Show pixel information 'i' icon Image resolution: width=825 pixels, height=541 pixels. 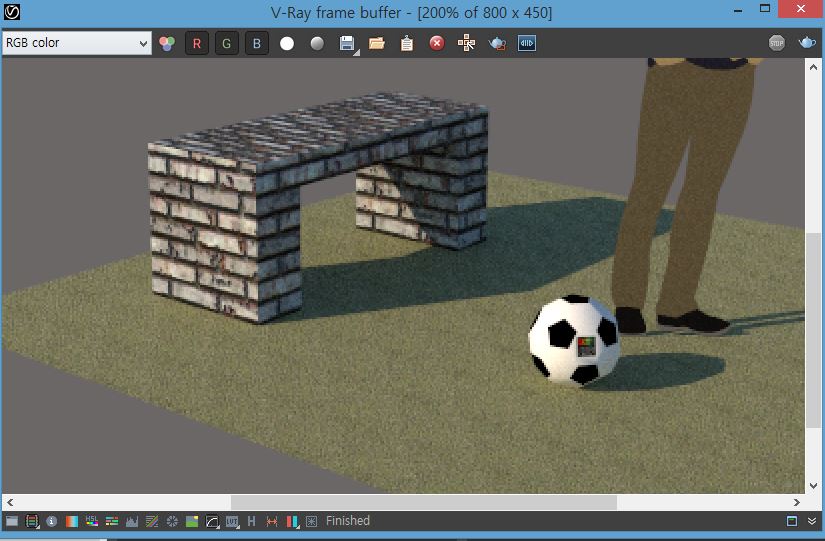click(x=52, y=522)
